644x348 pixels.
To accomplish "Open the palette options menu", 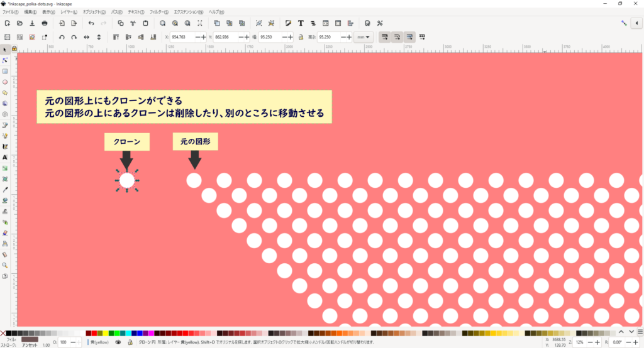I will (x=640, y=332).
